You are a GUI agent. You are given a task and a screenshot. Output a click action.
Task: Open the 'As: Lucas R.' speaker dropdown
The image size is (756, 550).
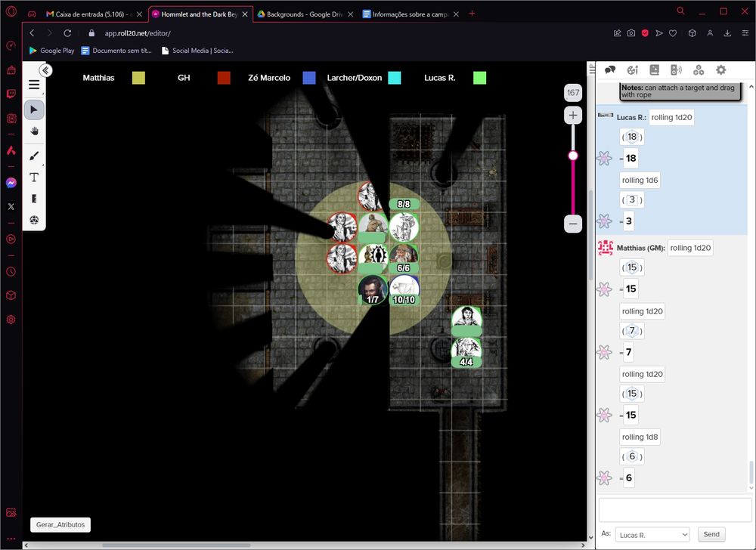tap(653, 535)
